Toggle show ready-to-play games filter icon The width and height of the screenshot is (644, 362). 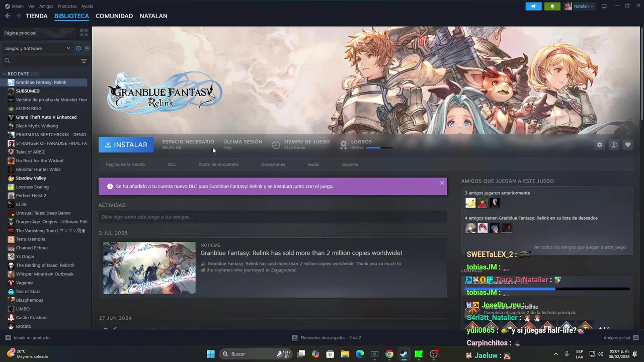click(x=87, y=48)
